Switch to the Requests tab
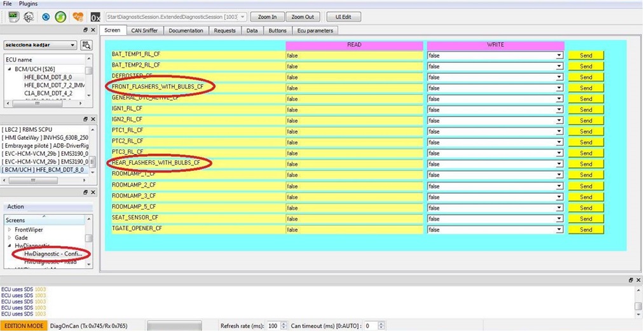This screenshot has height=332, width=644. tap(225, 31)
